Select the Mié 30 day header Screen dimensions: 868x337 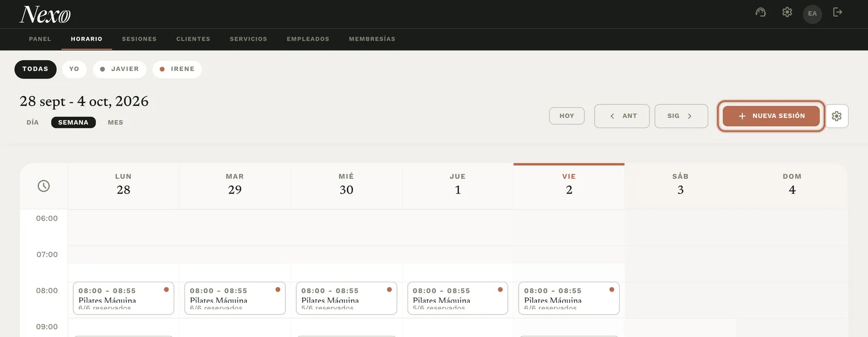(x=346, y=185)
